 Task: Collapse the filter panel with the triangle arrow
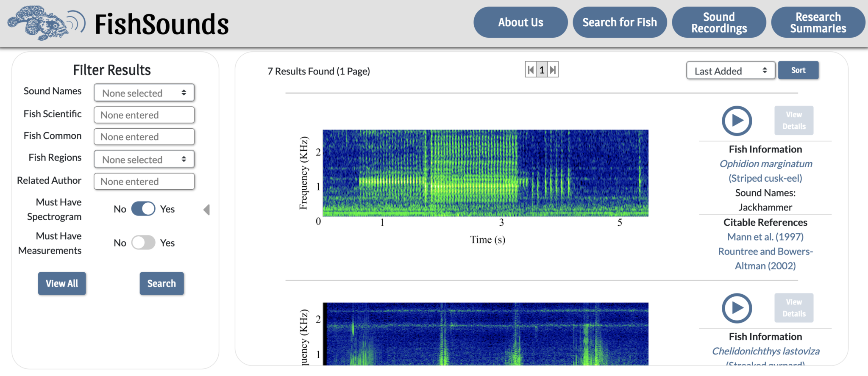click(206, 210)
